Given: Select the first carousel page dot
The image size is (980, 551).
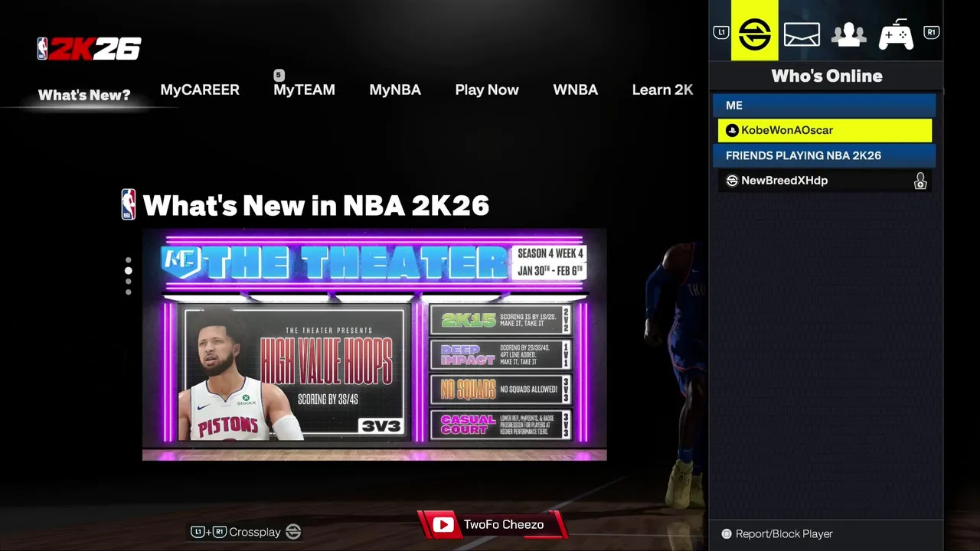Looking at the screenshot, I should (128, 260).
